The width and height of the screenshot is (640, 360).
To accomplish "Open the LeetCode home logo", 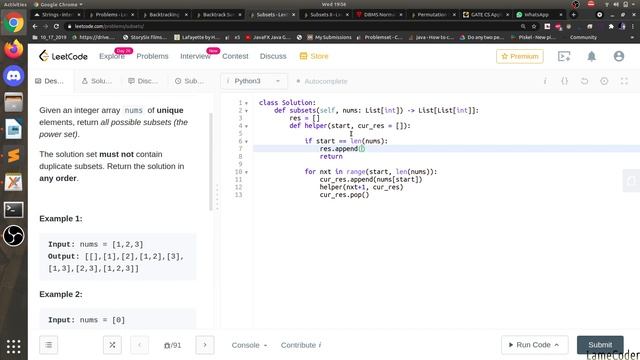I will (x=63, y=56).
